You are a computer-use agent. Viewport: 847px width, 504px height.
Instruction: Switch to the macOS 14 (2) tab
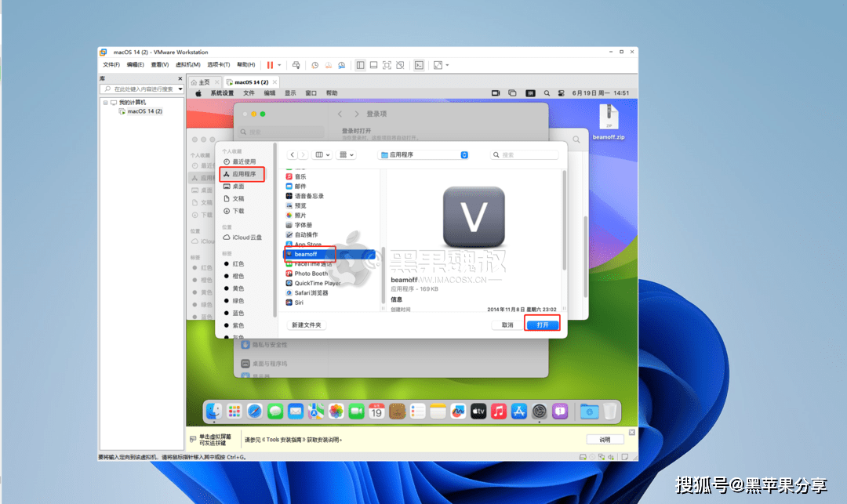point(251,82)
